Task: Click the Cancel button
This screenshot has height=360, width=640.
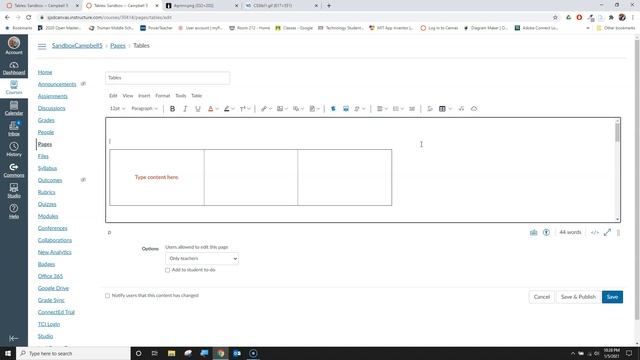Action: 542,297
